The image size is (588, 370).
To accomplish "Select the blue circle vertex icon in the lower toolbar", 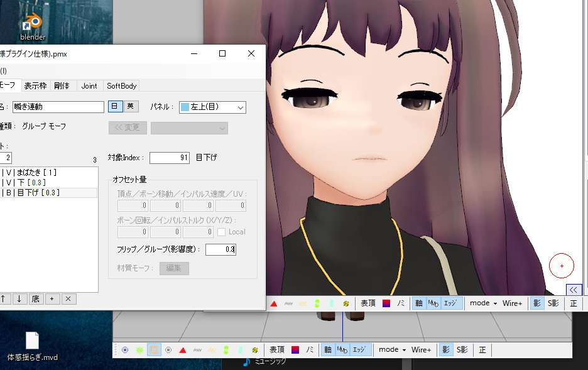I will pyautogui.click(x=125, y=350).
